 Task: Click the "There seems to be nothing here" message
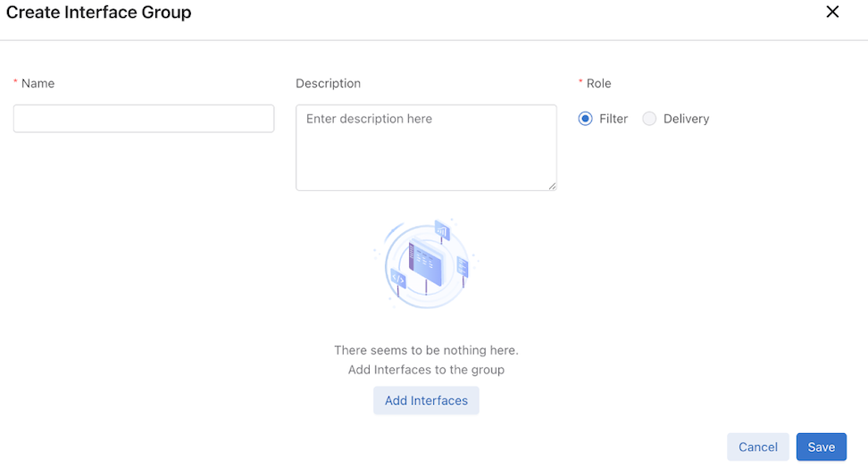click(x=426, y=350)
